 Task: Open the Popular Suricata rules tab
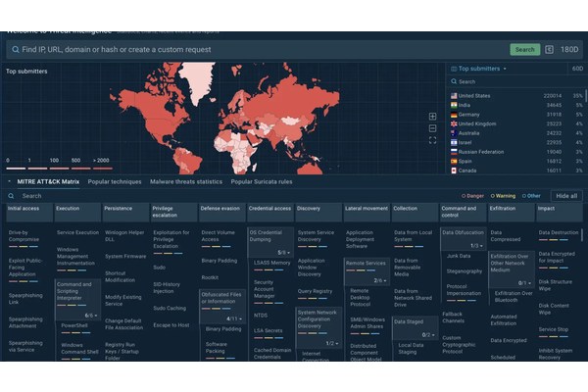262,182
